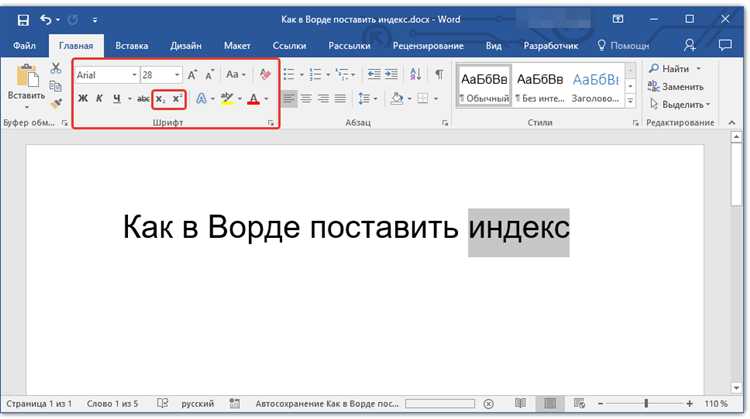Toggle italic formatting

[x=99, y=98]
